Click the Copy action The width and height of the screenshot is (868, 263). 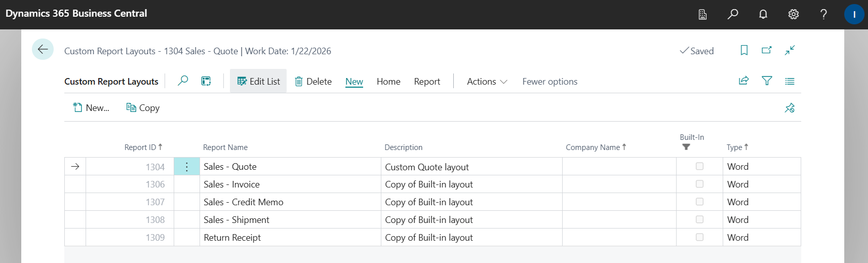pyautogui.click(x=143, y=108)
